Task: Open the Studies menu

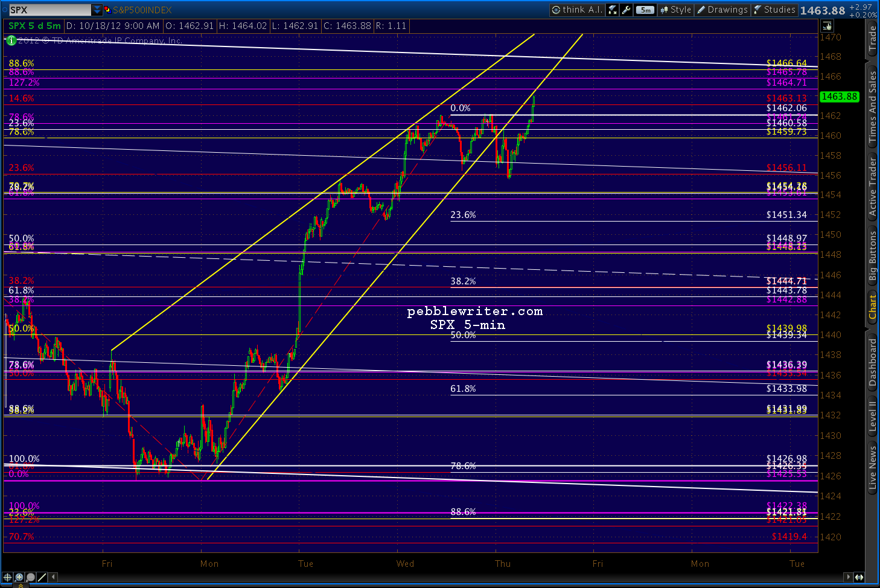Action: click(774, 10)
